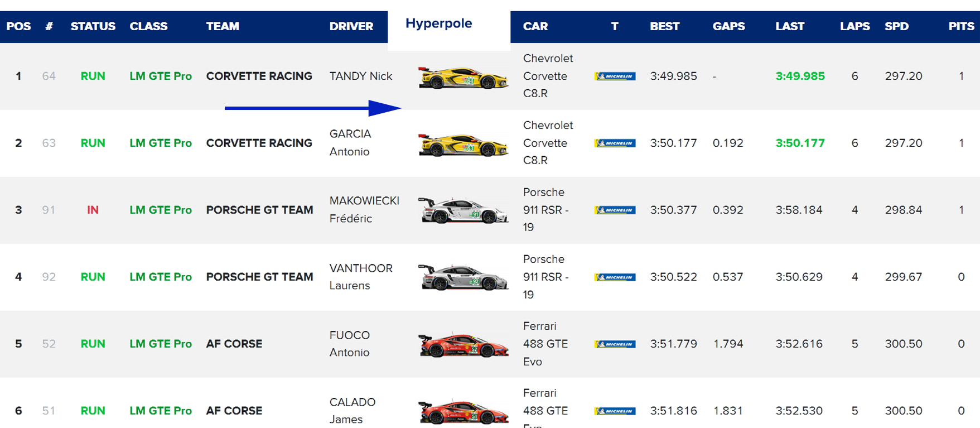Click the Michelin logo in Fuoco's row
Image resolution: width=980 pixels, height=428 pixels.
coord(615,344)
